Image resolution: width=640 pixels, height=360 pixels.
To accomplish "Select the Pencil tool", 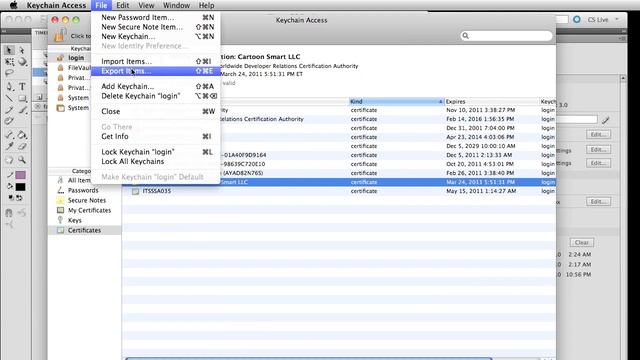I will pyautogui.click(x=9, y=110).
